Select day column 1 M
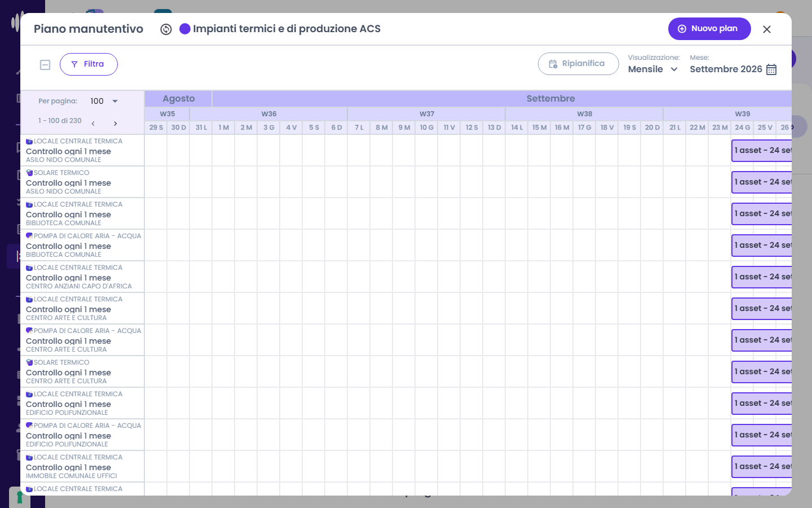Image resolution: width=812 pixels, height=508 pixels. coord(224,128)
